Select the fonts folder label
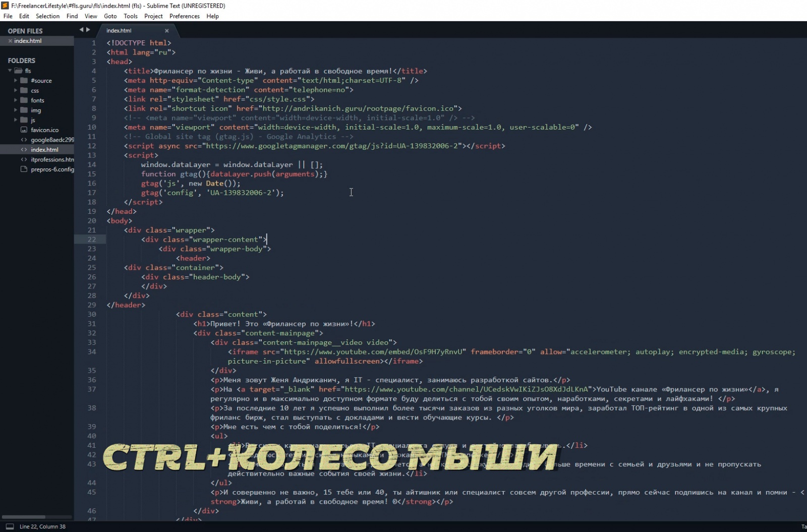 [37, 100]
